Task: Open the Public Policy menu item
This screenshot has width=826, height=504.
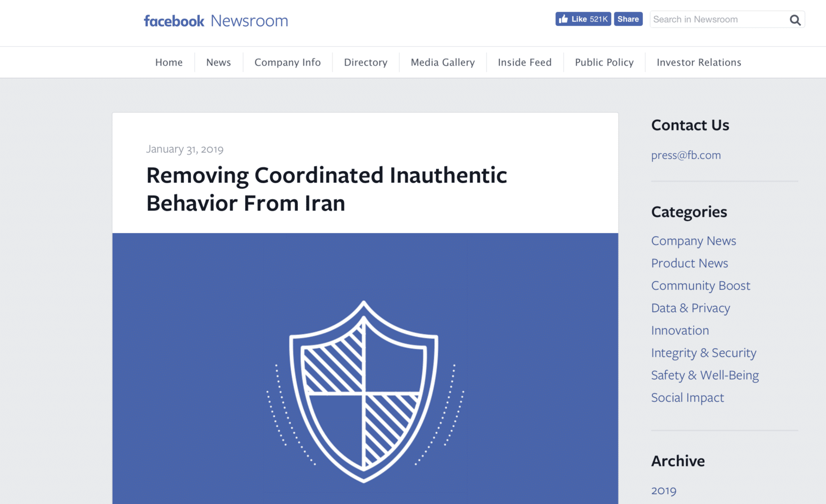Action: tap(604, 62)
